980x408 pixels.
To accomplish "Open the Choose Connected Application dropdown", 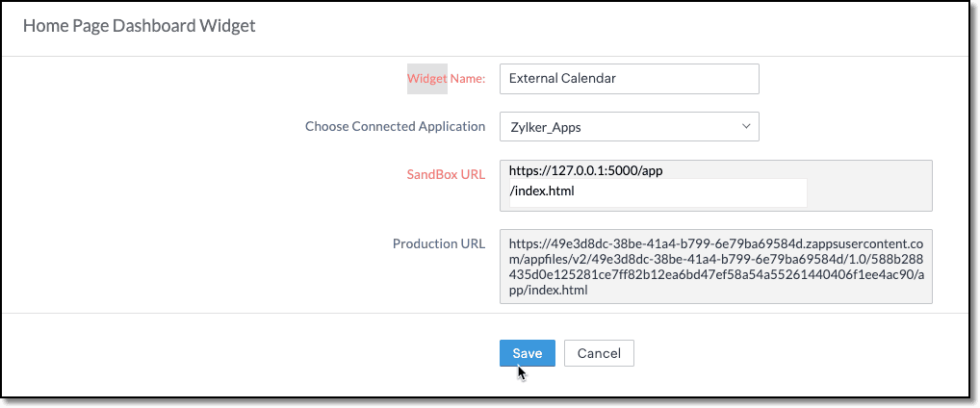I will 629,127.
